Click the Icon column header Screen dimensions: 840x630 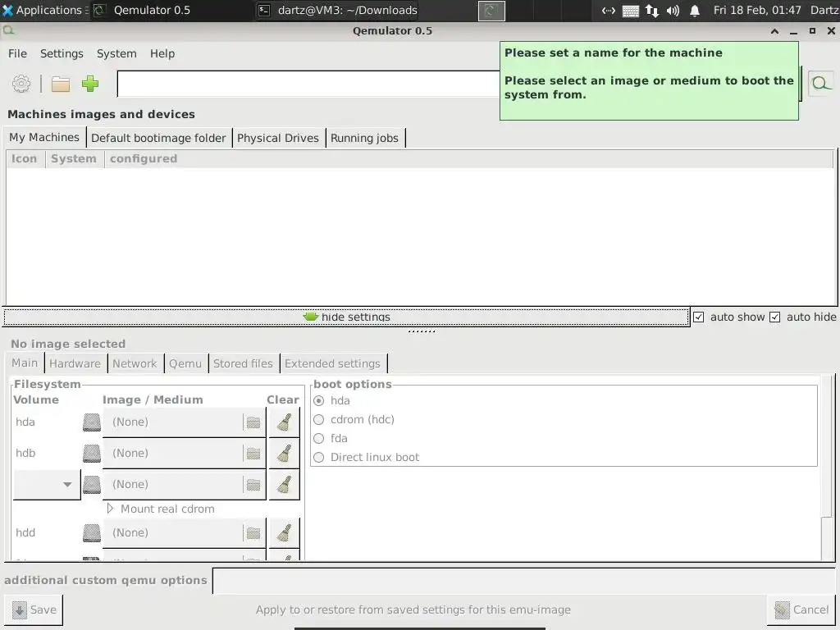pos(24,158)
